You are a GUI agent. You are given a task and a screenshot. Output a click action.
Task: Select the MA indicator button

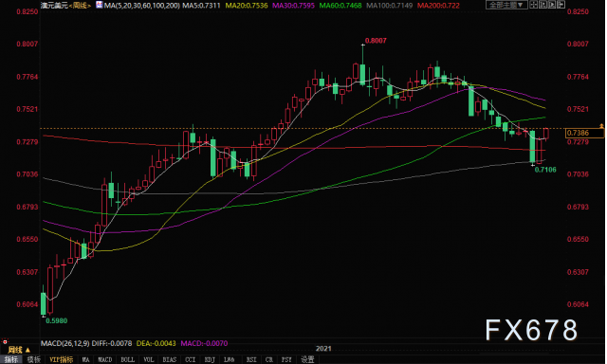click(x=85, y=360)
